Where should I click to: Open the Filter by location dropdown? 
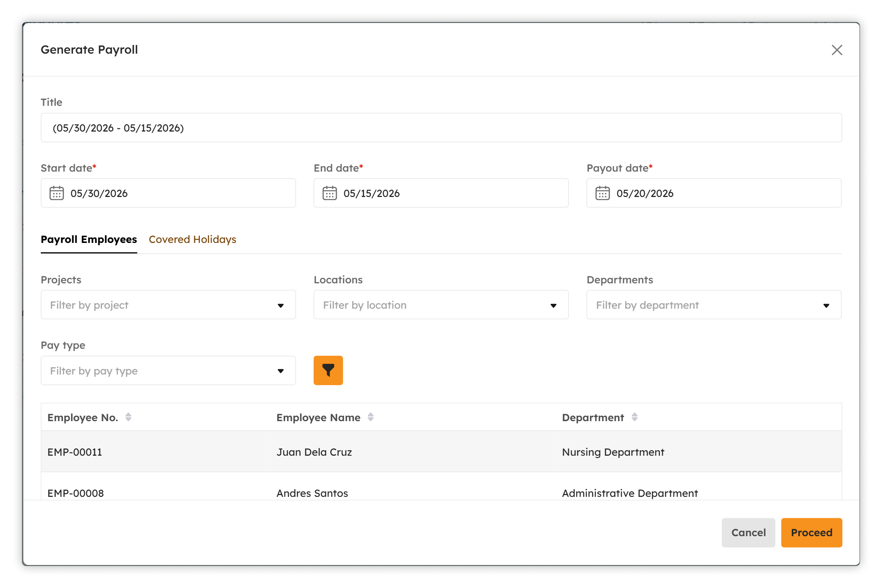pos(441,305)
